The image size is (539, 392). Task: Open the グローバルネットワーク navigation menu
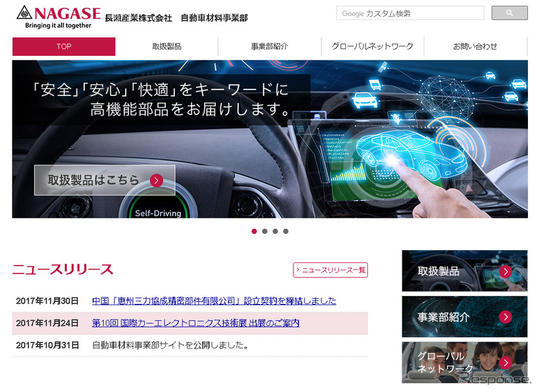[x=373, y=46]
